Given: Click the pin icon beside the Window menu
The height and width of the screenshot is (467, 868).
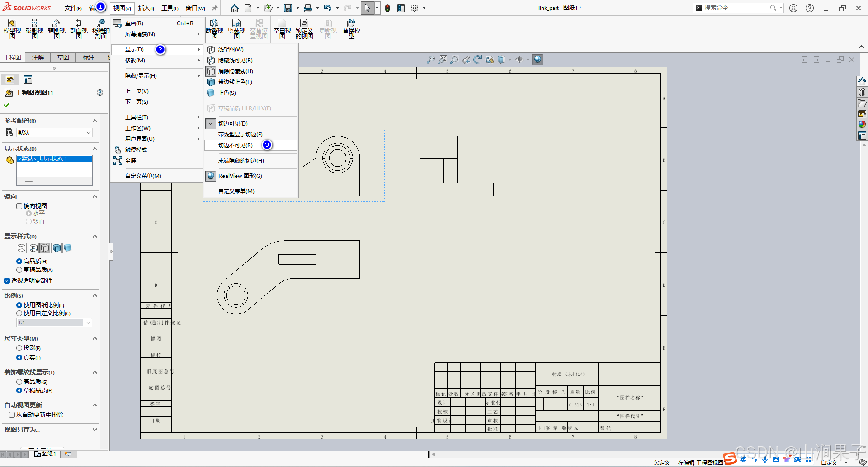Looking at the screenshot, I should point(215,8).
